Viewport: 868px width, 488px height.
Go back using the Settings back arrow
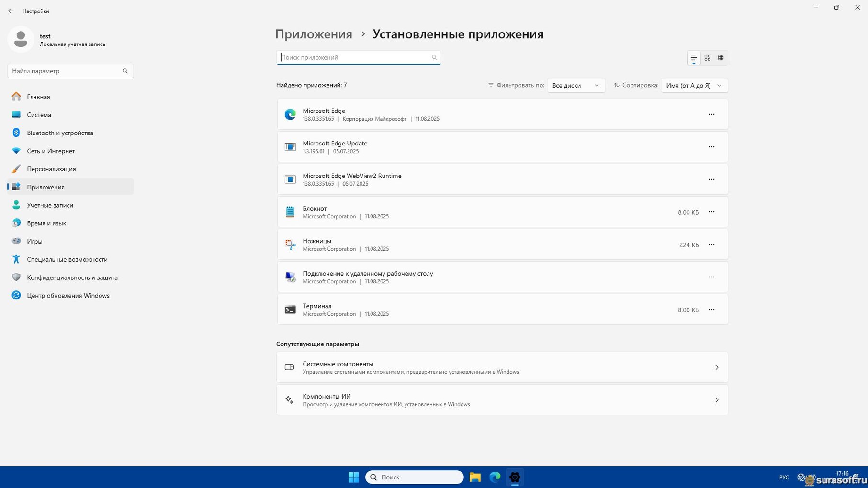coord(11,11)
